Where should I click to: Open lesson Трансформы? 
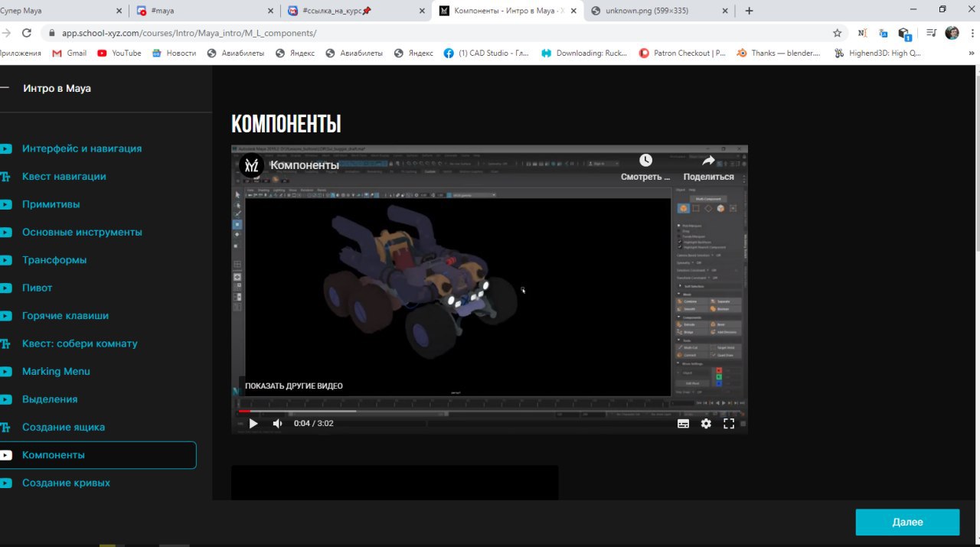tap(54, 260)
